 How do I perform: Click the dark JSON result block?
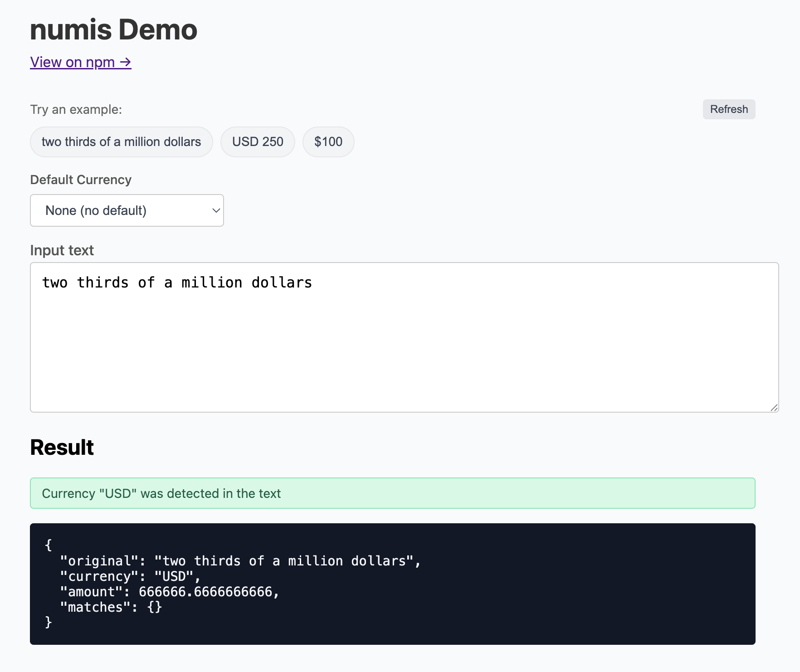pyautogui.click(x=393, y=585)
